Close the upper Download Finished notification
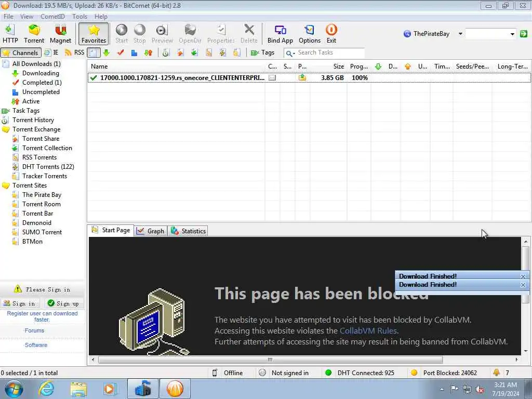The image size is (532, 399). pos(523,276)
